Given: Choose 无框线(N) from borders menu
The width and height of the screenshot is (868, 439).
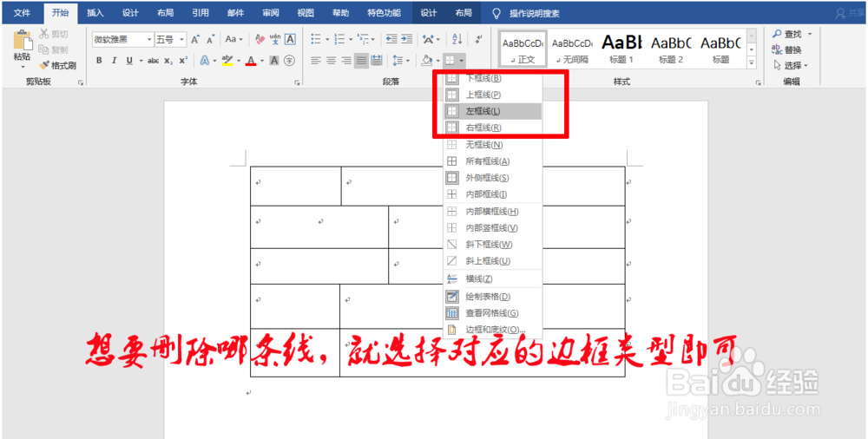Looking at the screenshot, I should [x=493, y=145].
